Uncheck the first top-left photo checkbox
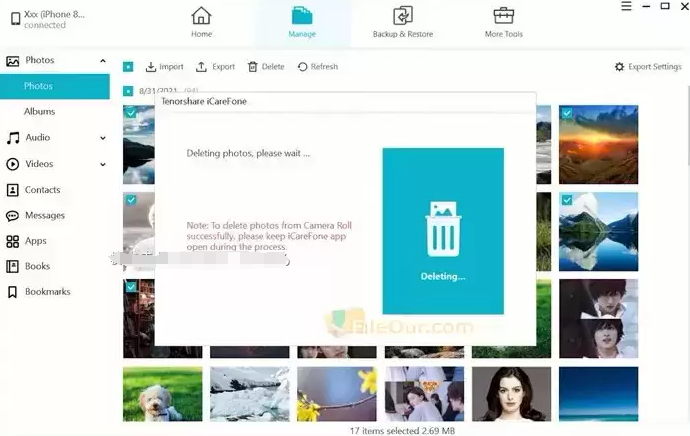Viewport: 690px width, 436px height. click(x=131, y=113)
